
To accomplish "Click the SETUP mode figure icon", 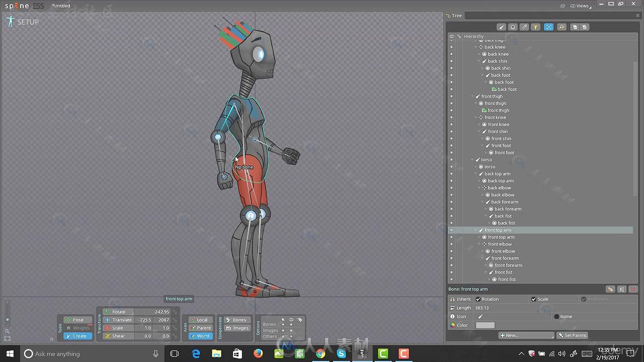I will [10, 22].
